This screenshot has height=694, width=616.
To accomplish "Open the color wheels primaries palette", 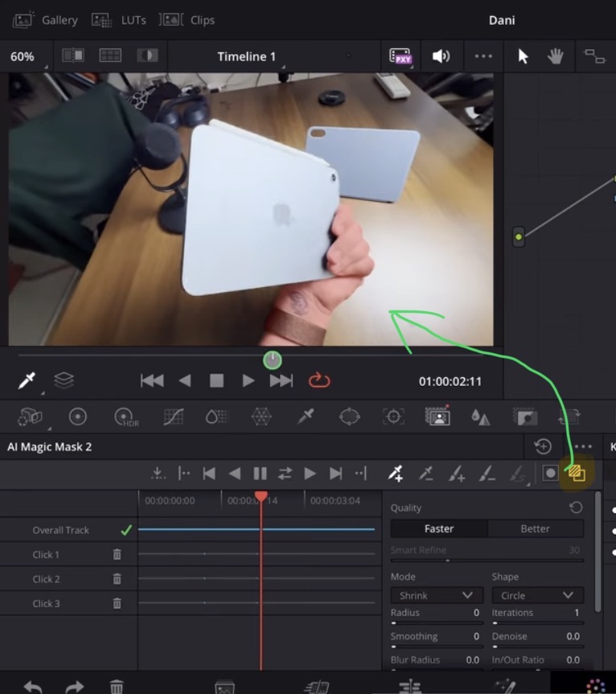I will 78,417.
